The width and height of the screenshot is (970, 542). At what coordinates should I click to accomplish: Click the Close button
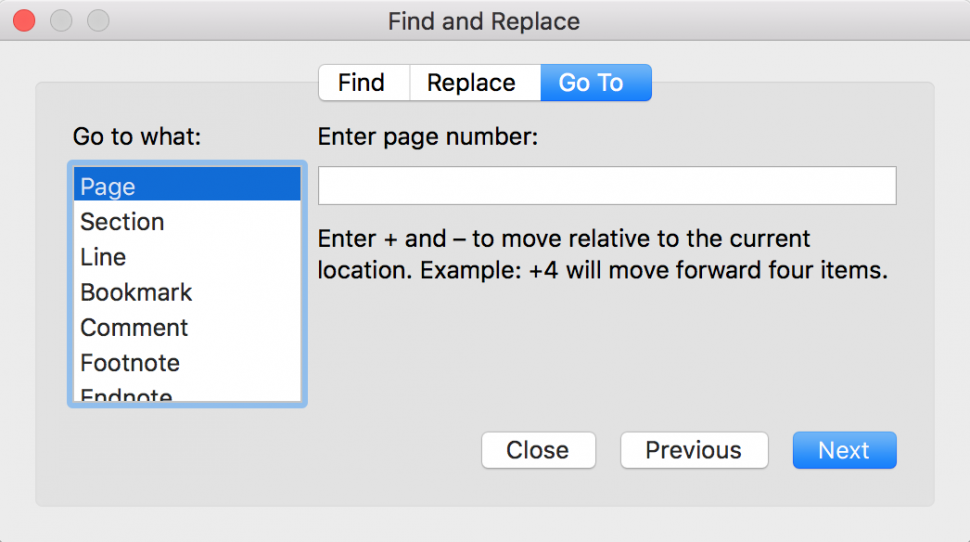538,450
